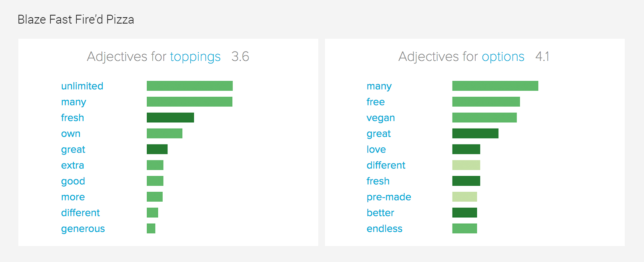Click the bar beside 'generous' toppings
This screenshot has height=262, width=644.
click(x=151, y=228)
